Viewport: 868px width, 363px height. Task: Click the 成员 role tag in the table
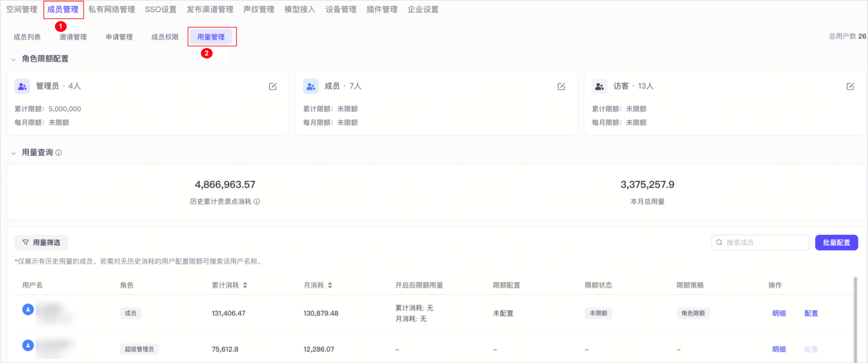coord(131,313)
